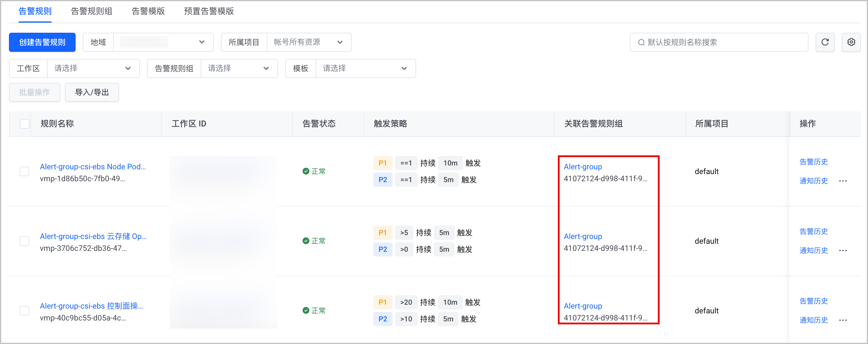Open more actions menu for Node Pod rule

pyautogui.click(x=843, y=181)
